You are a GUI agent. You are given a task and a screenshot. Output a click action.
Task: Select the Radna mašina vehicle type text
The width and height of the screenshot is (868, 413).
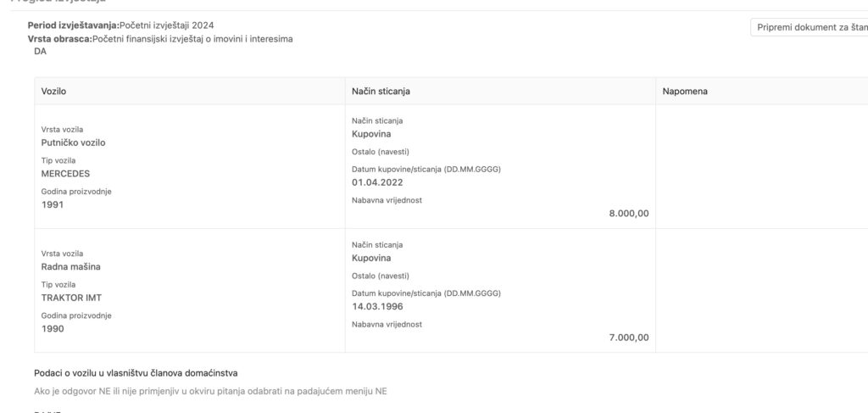71,266
